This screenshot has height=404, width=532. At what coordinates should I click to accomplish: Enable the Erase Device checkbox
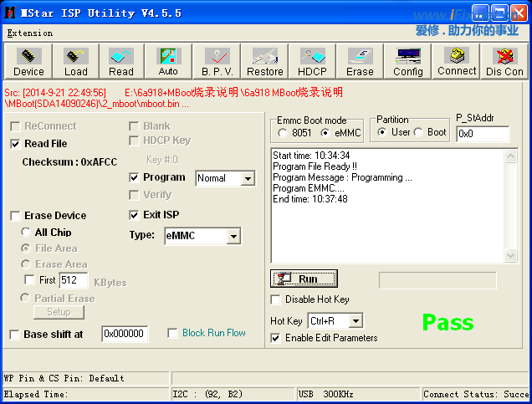tap(15, 216)
